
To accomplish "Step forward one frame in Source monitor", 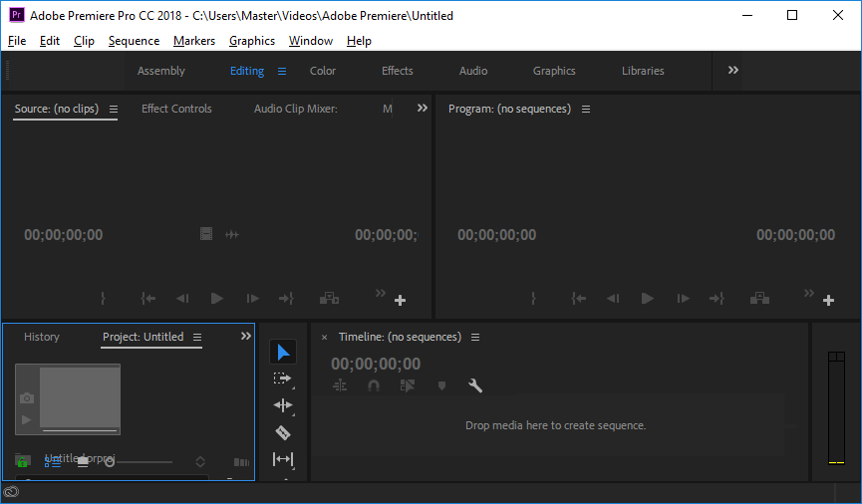I will pyautogui.click(x=252, y=299).
